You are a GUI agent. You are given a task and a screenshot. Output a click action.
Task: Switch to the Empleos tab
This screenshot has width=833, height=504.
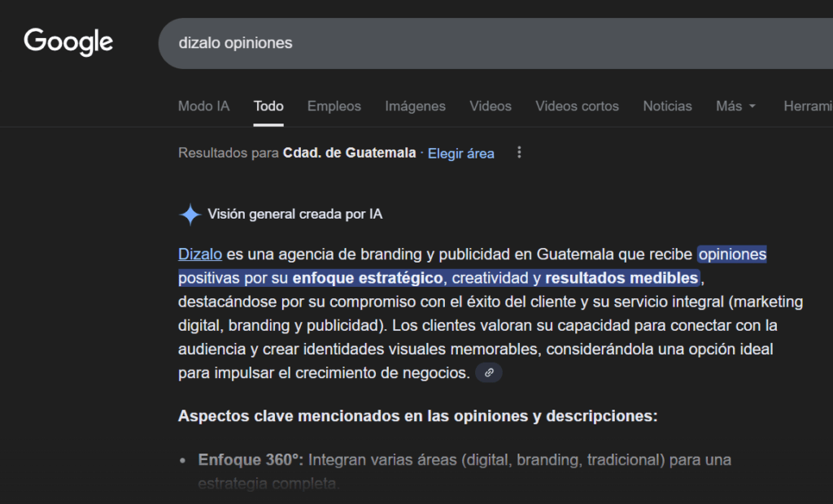(334, 106)
